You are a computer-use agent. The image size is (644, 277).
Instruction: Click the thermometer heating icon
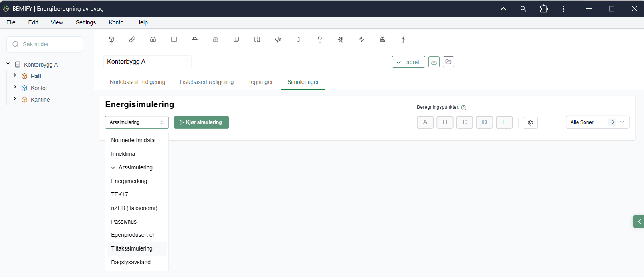click(341, 39)
